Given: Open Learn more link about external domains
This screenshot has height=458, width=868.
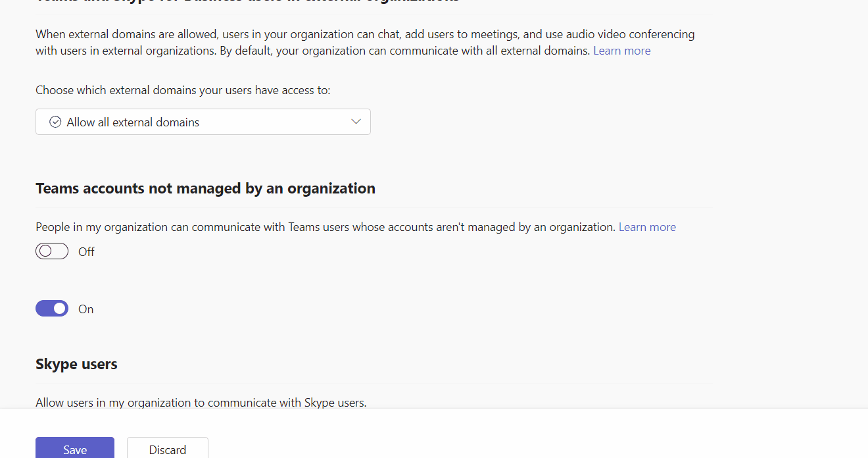Looking at the screenshot, I should click(x=622, y=51).
